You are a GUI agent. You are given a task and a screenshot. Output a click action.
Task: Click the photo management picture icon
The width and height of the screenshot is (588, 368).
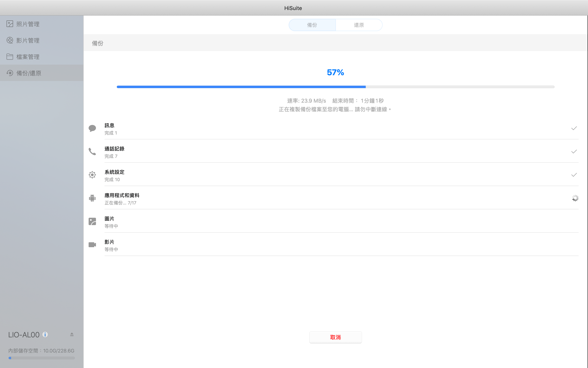pos(10,24)
